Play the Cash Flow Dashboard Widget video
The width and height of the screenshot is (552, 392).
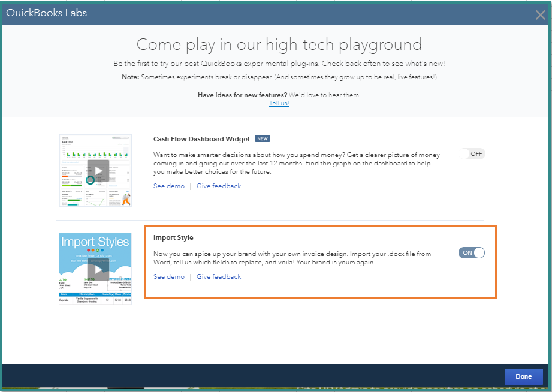[98, 171]
